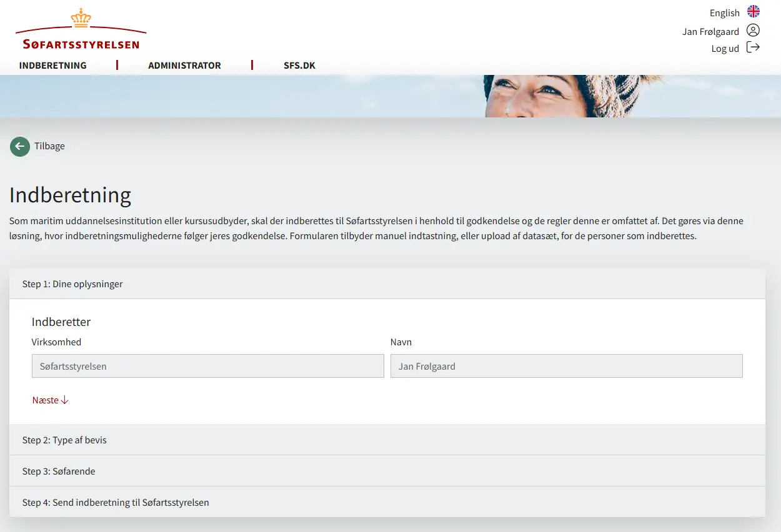This screenshot has width=781, height=532.
Task: Click the Log ud text link
Action: coord(725,49)
